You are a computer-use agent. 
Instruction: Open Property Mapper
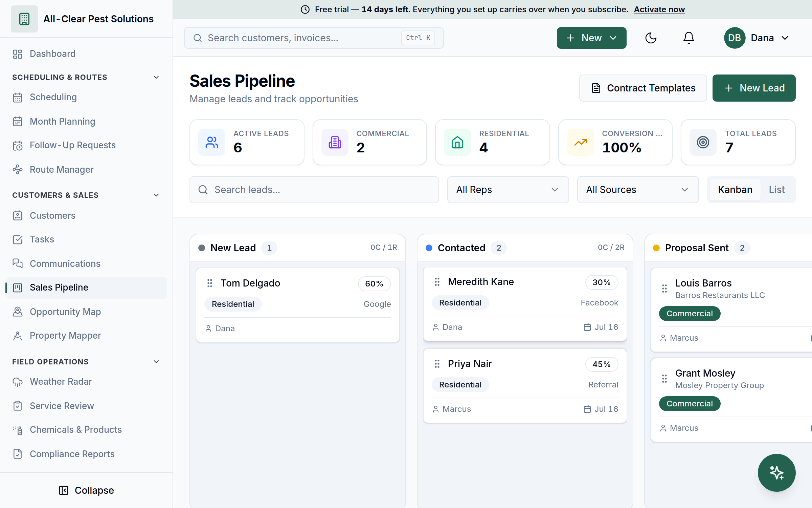[86, 336]
